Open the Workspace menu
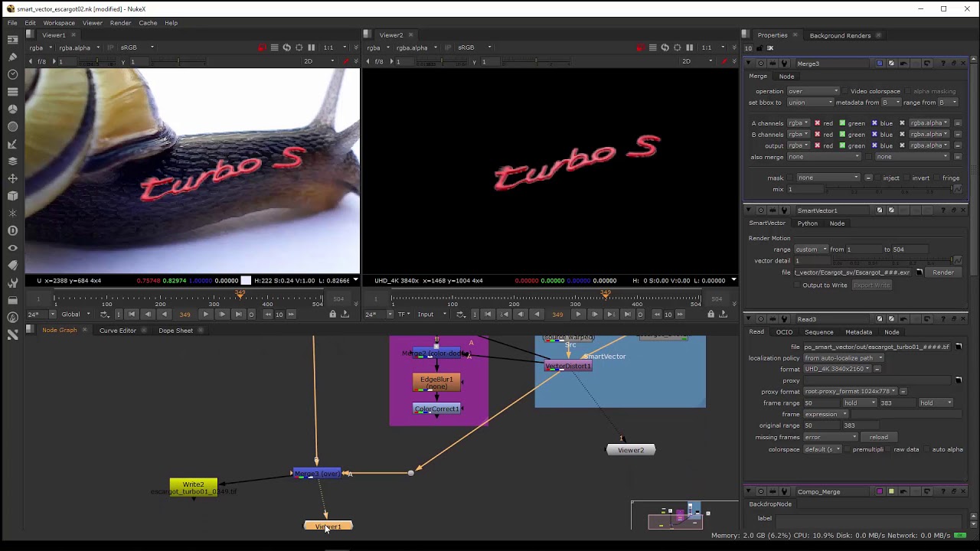Image resolution: width=980 pixels, height=551 pixels. 59,23
